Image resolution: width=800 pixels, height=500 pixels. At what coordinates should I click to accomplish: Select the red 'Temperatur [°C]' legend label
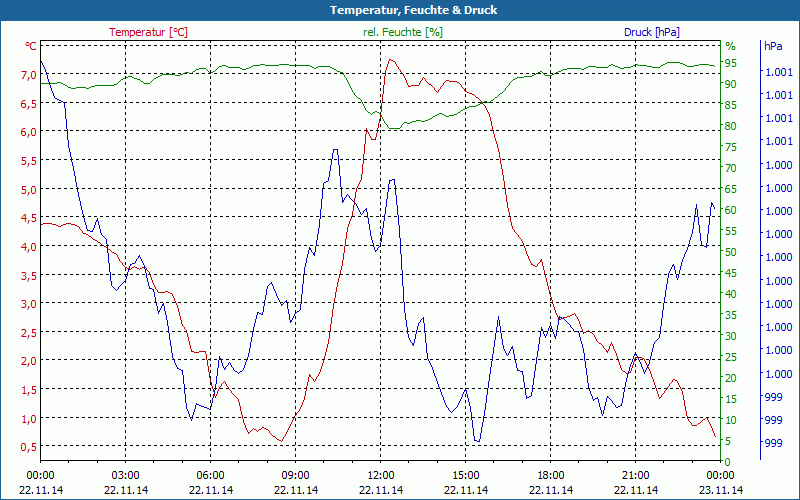pos(148,32)
